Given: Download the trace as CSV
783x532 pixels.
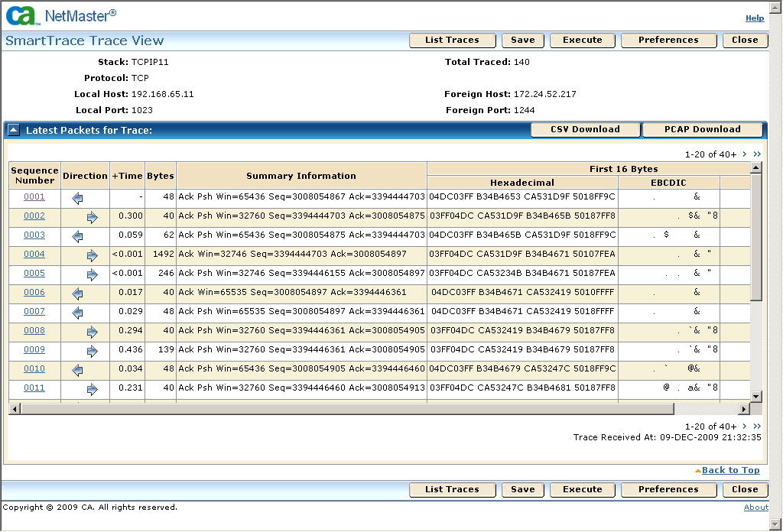Looking at the screenshot, I should (585, 129).
